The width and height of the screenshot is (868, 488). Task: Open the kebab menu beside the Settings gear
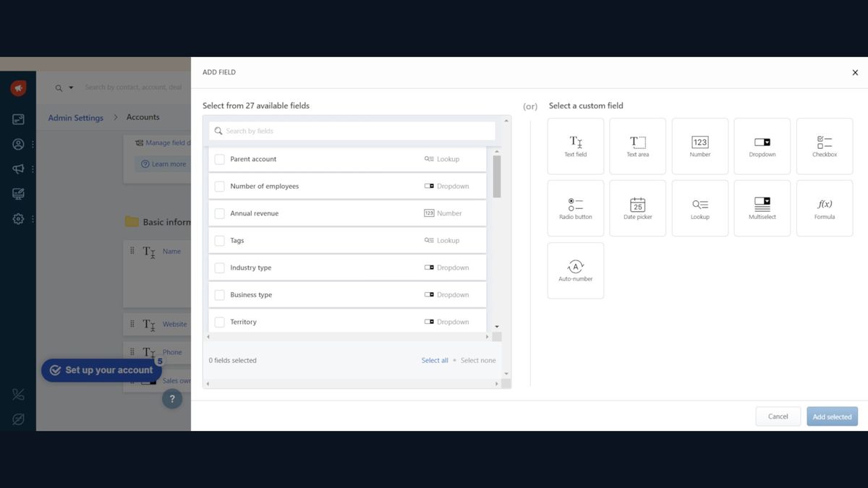click(31, 218)
